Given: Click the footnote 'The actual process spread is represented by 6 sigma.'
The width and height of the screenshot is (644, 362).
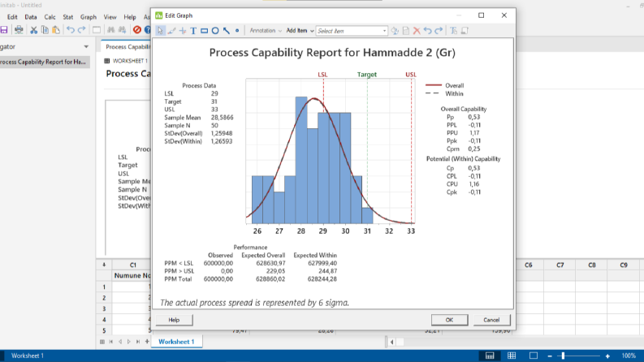Looking at the screenshot, I should coord(254,303).
